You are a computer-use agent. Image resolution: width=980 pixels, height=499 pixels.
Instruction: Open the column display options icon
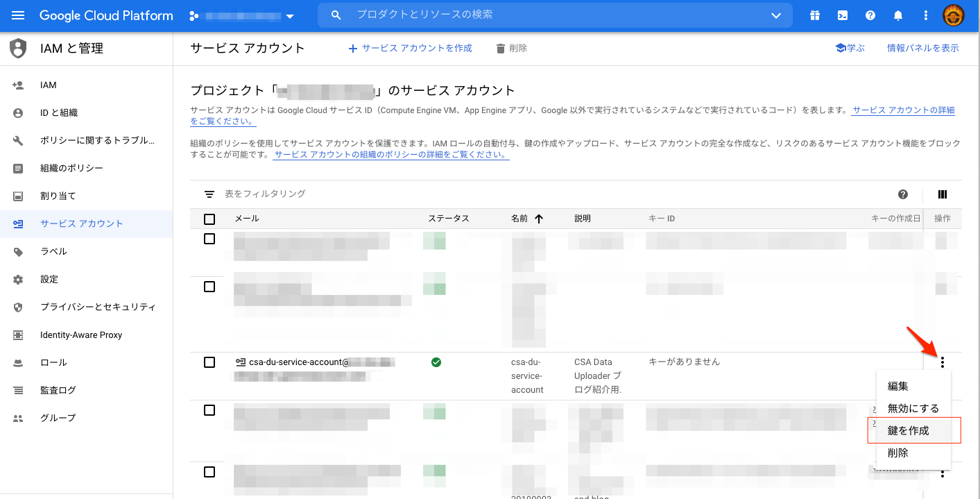point(942,194)
